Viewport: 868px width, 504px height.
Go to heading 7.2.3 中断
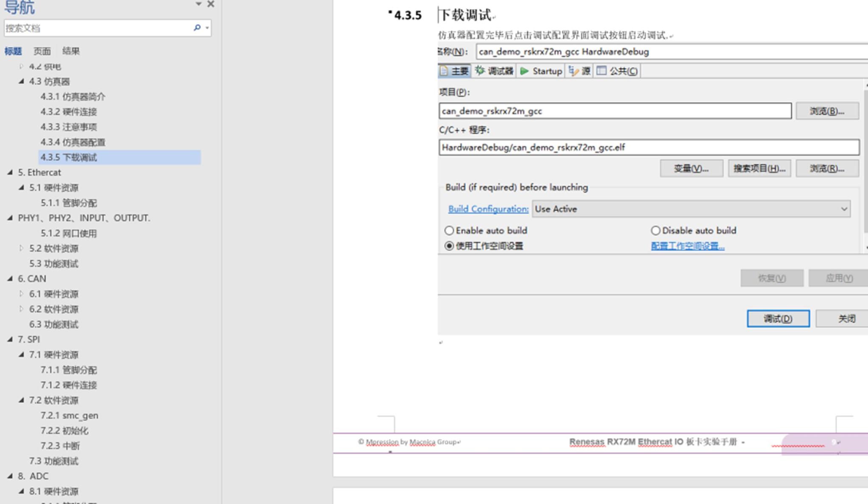click(x=60, y=446)
